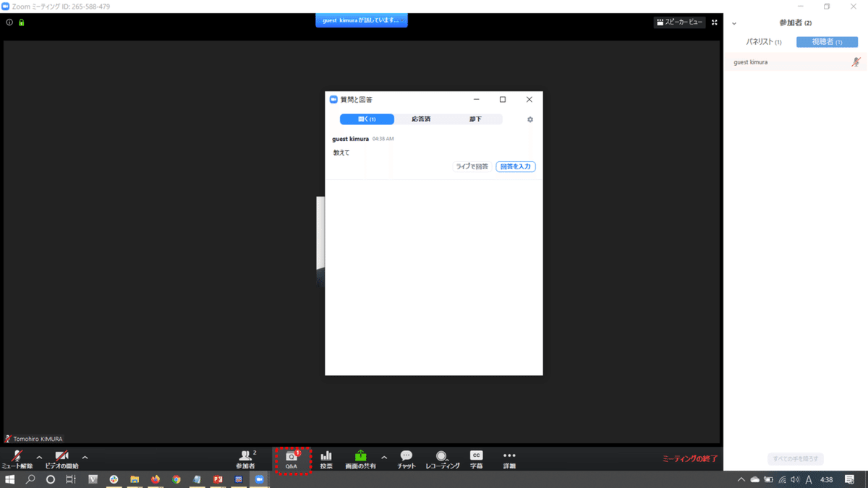This screenshot has width=868, height=488.
Task: Open the 投票 polling icon
Action: [x=326, y=459]
